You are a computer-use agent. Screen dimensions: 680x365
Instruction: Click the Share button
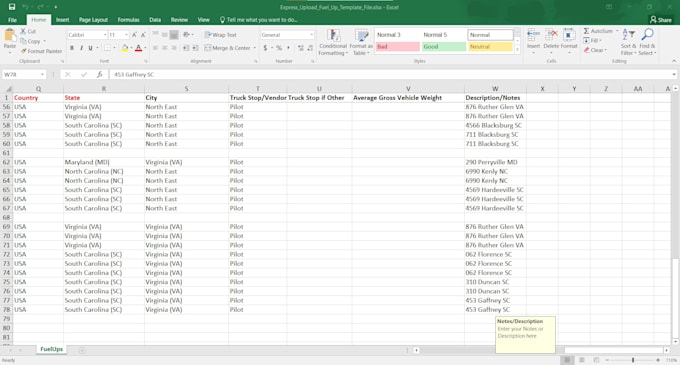660,20
